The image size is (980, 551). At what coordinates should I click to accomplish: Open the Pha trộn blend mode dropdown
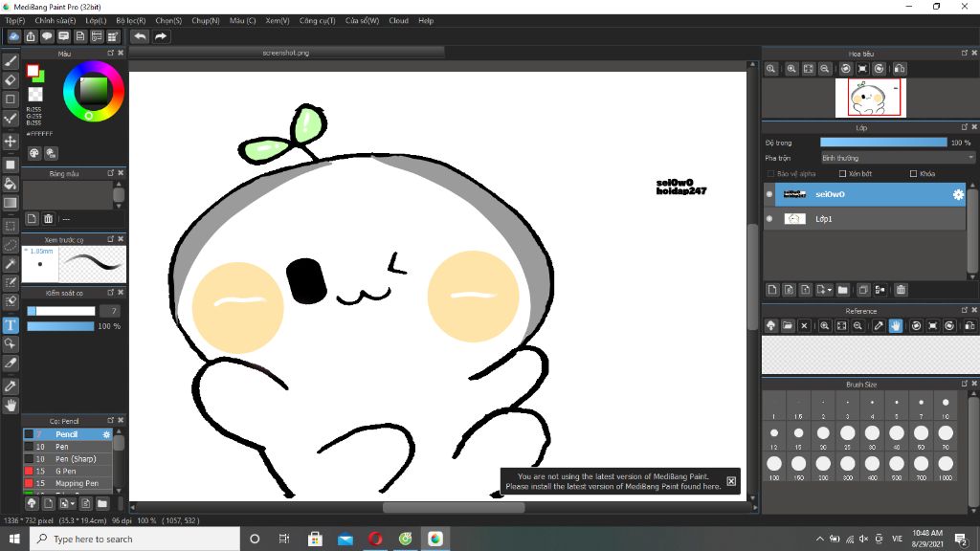coord(897,158)
